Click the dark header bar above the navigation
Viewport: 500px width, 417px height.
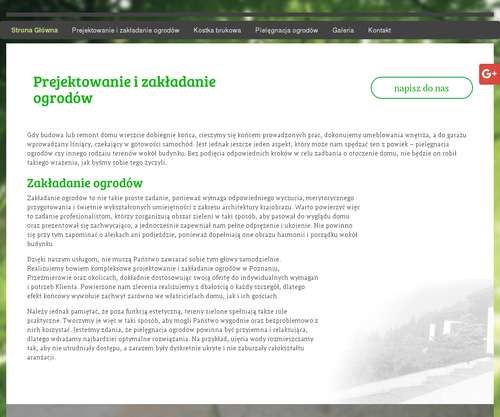[250, 15]
